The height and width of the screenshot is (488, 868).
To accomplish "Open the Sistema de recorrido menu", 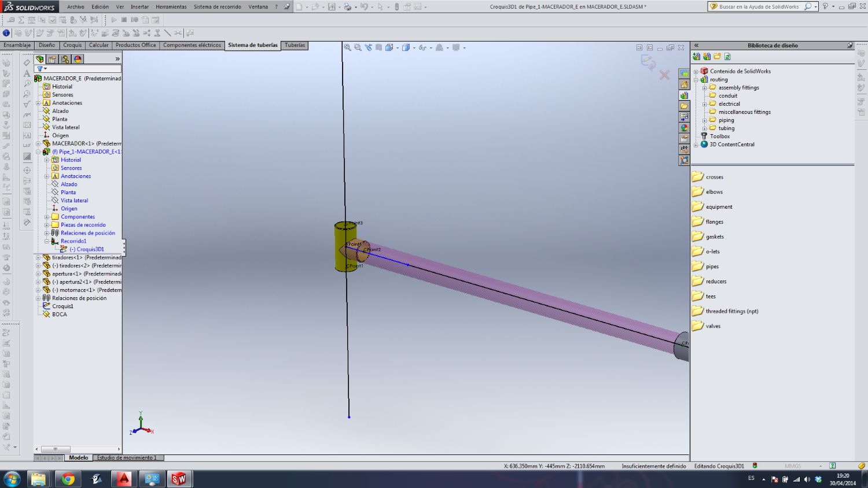I will pyautogui.click(x=218, y=7).
